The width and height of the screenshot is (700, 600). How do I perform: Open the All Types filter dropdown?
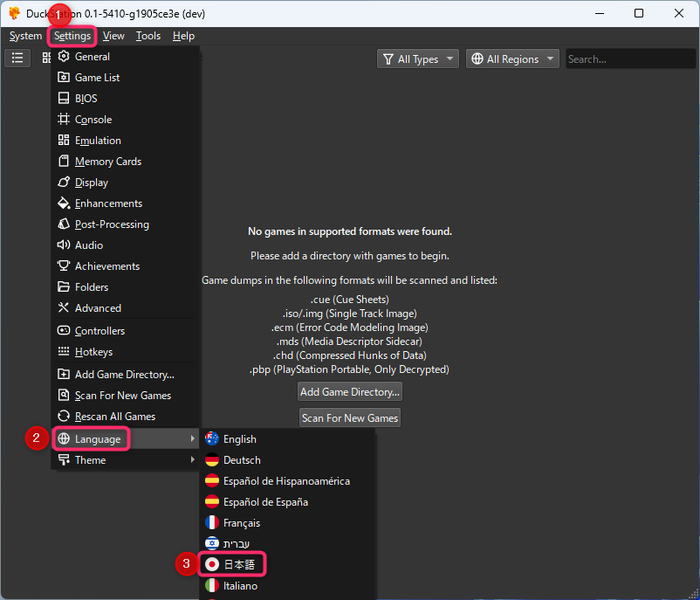pos(418,59)
